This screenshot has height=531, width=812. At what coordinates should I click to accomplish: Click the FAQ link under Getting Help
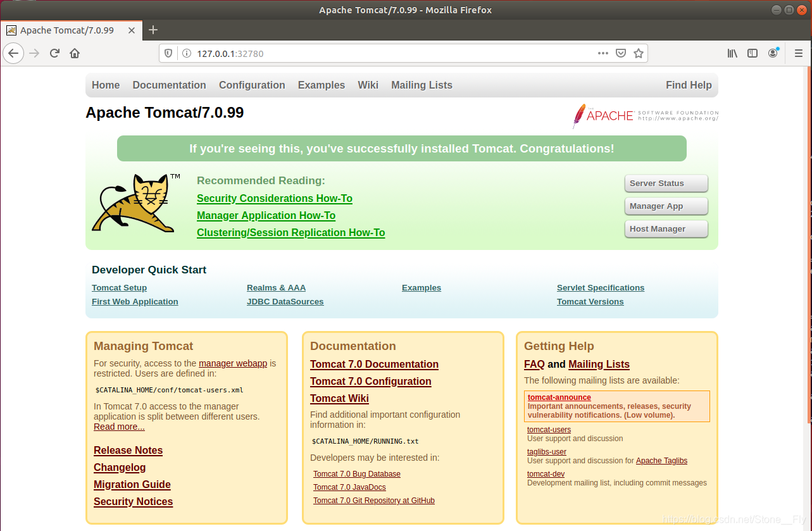534,364
